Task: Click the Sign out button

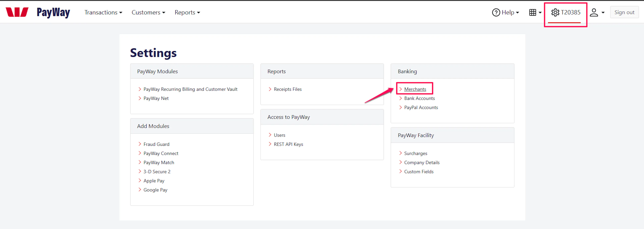Action: (x=624, y=12)
